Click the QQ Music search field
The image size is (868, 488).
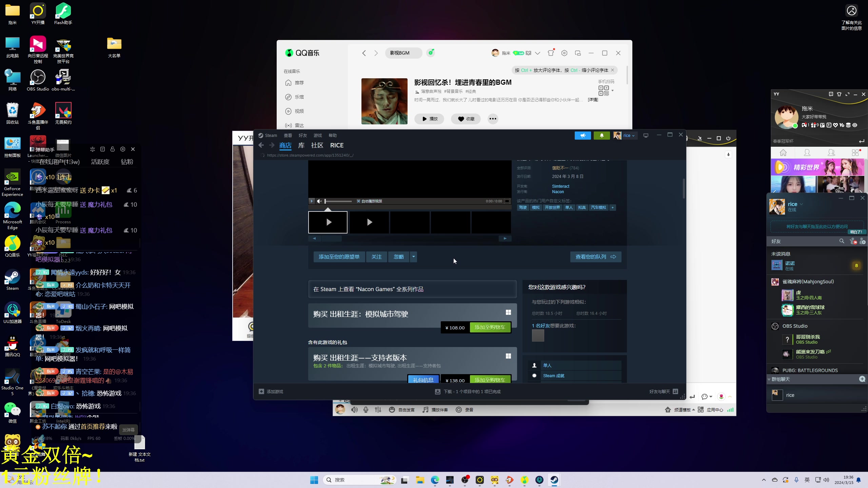403,53
